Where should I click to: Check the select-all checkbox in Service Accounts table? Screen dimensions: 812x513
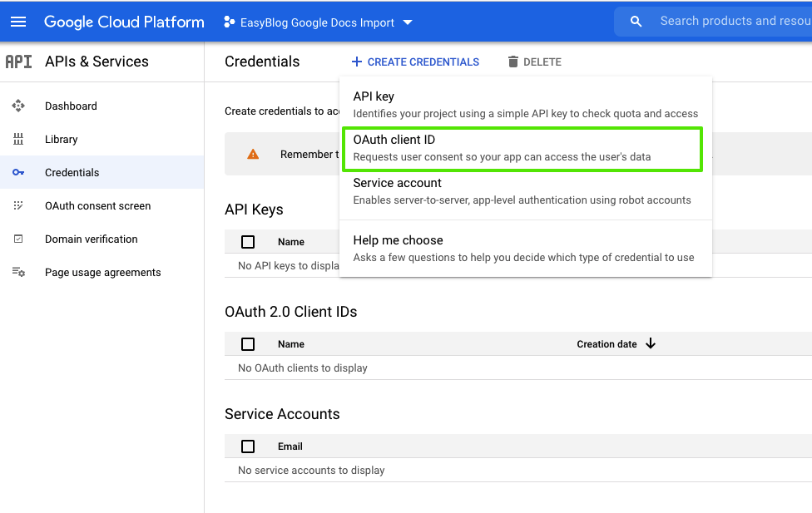(248, 446)
